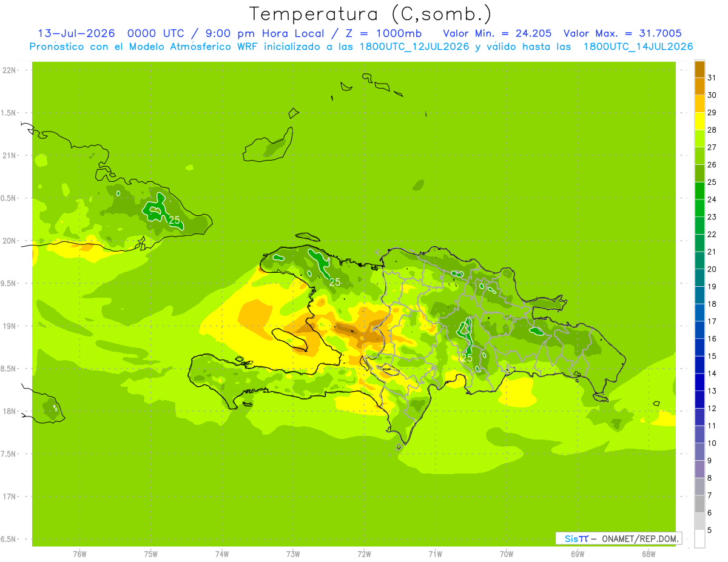
Task: Click the '21N' latitude label
Action: pyautogui.click(x=10, y=156)
